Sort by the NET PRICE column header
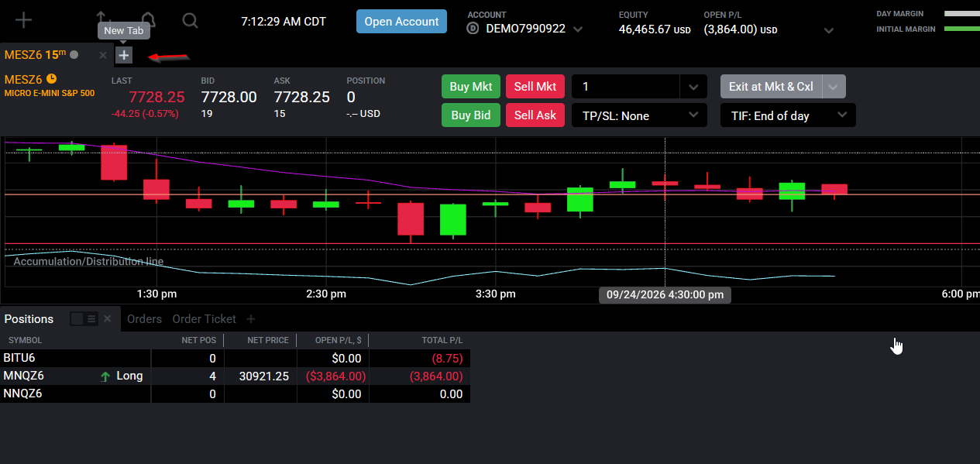This screenshot has height=464, width=980. [x=267, y=340]
